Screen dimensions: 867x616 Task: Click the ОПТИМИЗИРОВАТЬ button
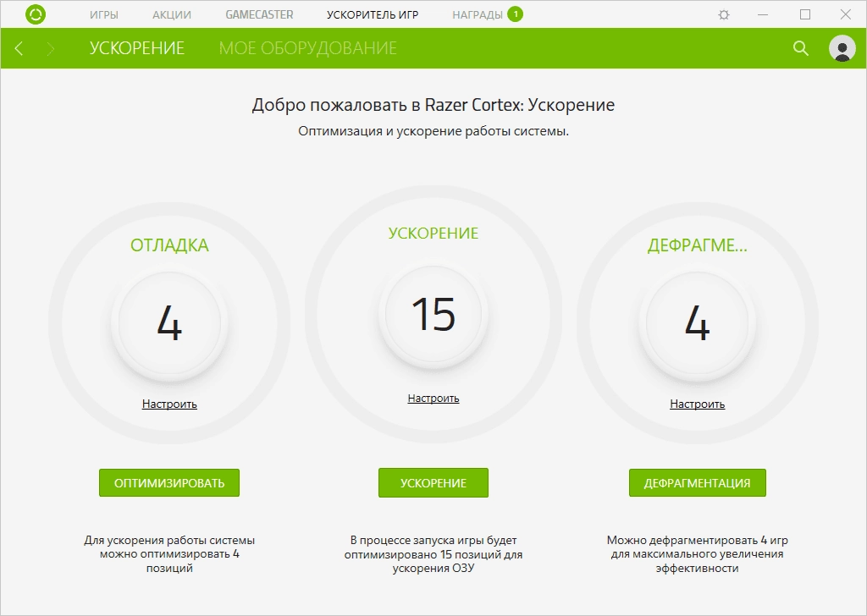coord(169,483)
